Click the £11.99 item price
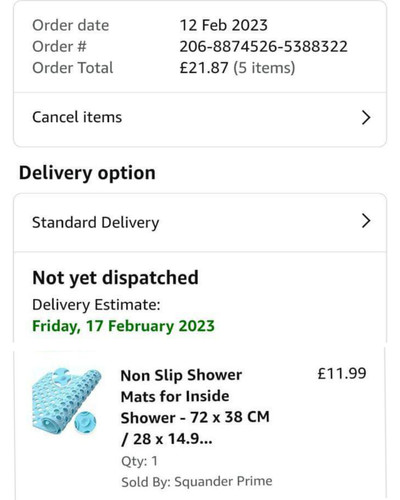The image size is (400, 500). [x=342, y=373]
